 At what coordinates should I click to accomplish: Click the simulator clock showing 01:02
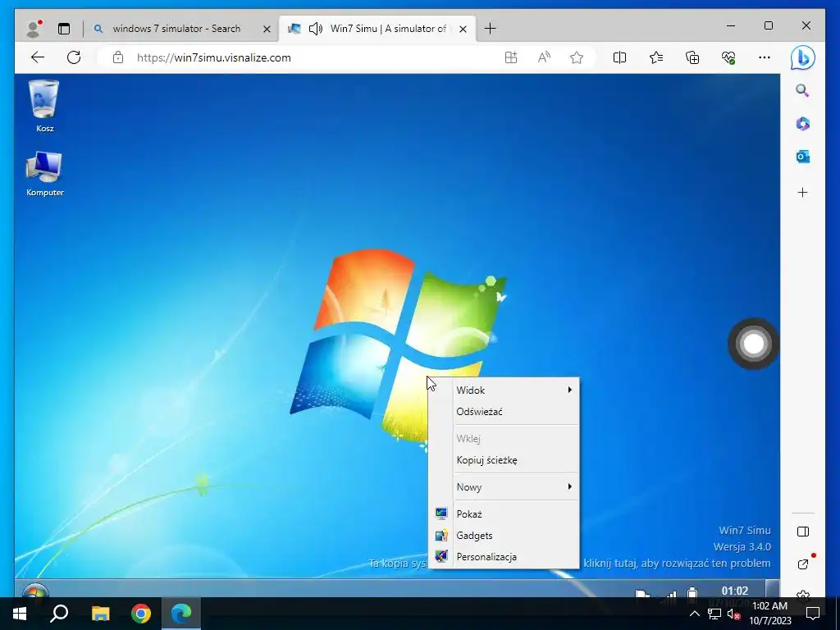point(734,591)
